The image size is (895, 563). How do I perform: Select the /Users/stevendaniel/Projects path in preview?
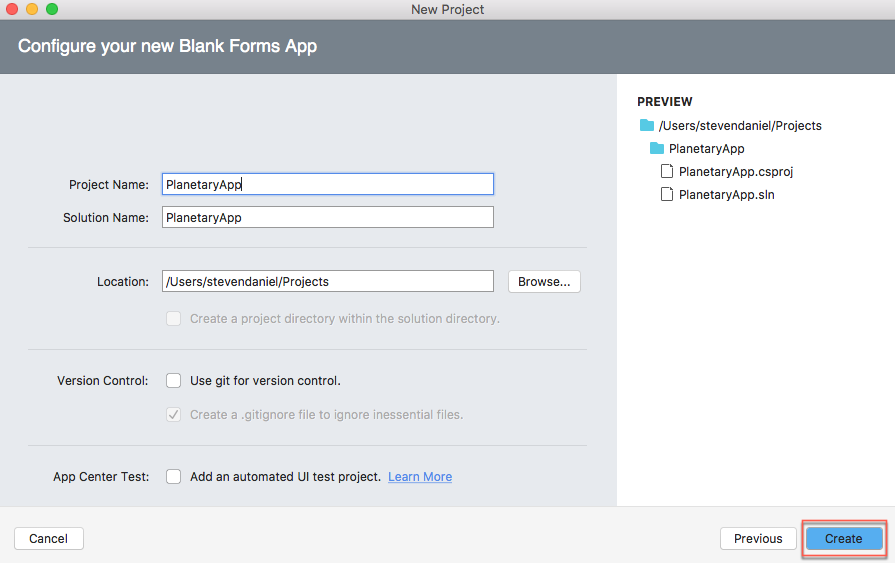point(740,126)
